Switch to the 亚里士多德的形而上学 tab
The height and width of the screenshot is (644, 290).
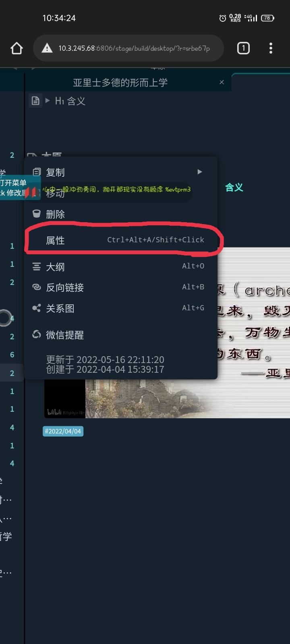point(120,83)
